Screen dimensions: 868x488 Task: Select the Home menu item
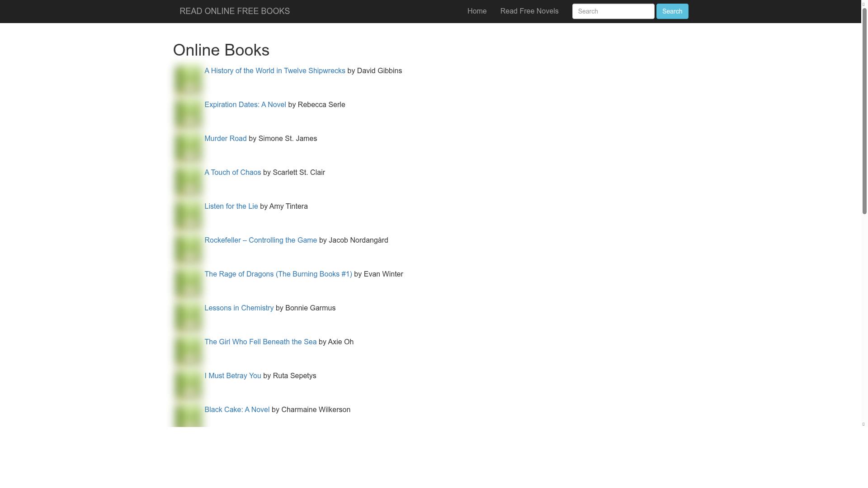477,11
